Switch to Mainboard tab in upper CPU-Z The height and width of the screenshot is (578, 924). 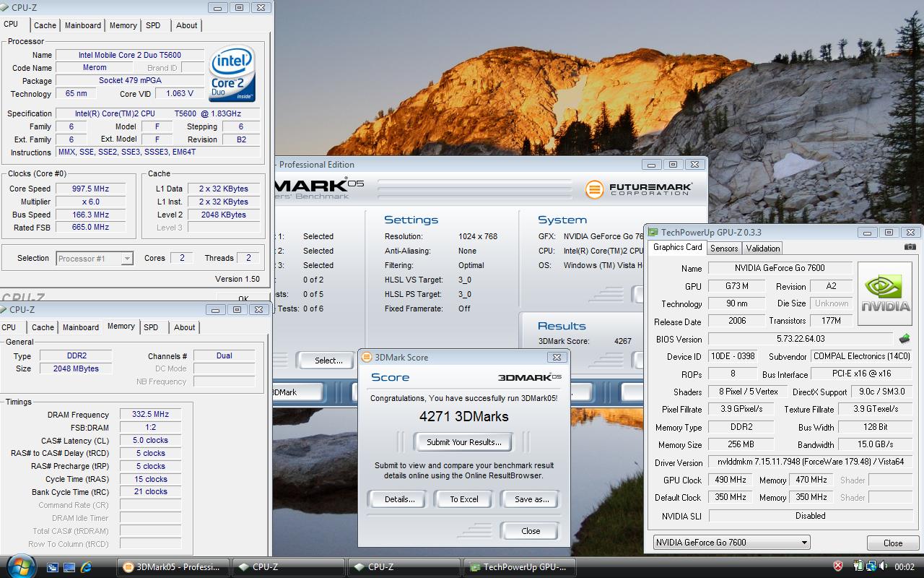tap(83, 25)
